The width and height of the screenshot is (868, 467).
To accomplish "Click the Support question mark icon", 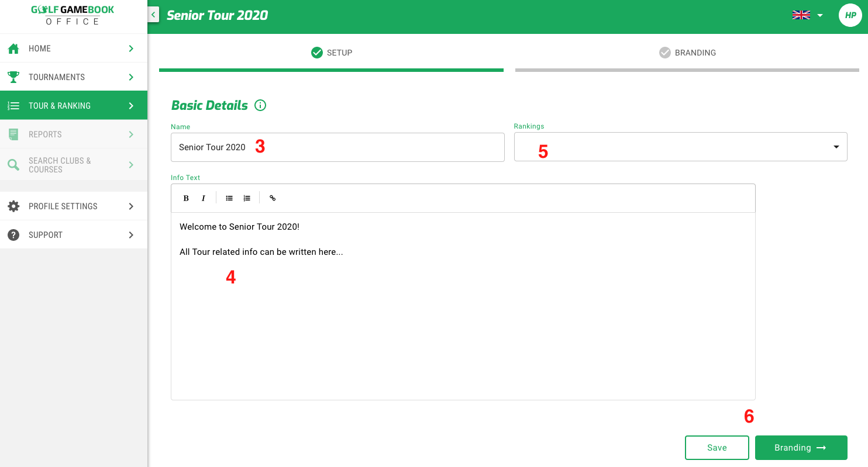I will [x=13, y=235].
